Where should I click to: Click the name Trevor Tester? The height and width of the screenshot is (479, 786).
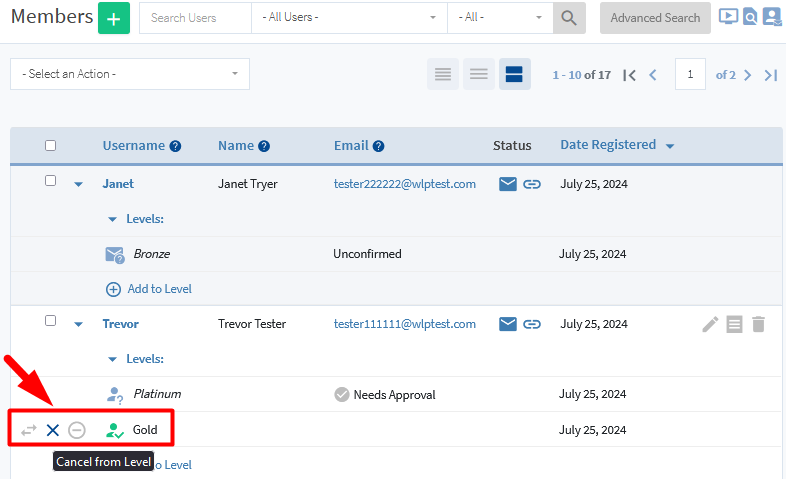tap(252, 324)
